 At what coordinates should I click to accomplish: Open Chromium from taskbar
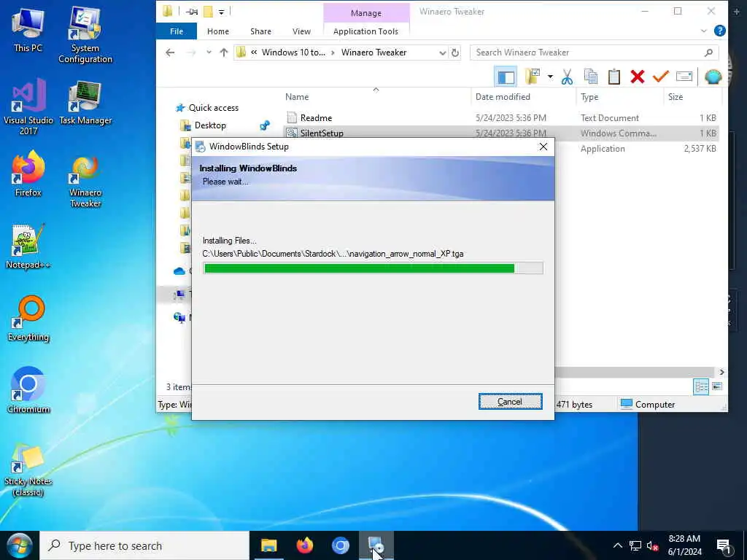pos(340,545)
